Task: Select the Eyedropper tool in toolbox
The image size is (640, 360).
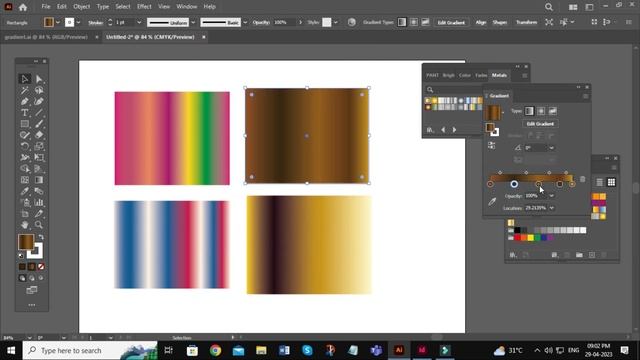Action: click(x=24, y=191)
